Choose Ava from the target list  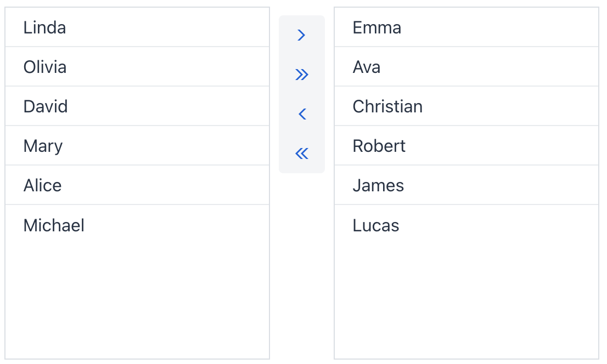[367, 67]
